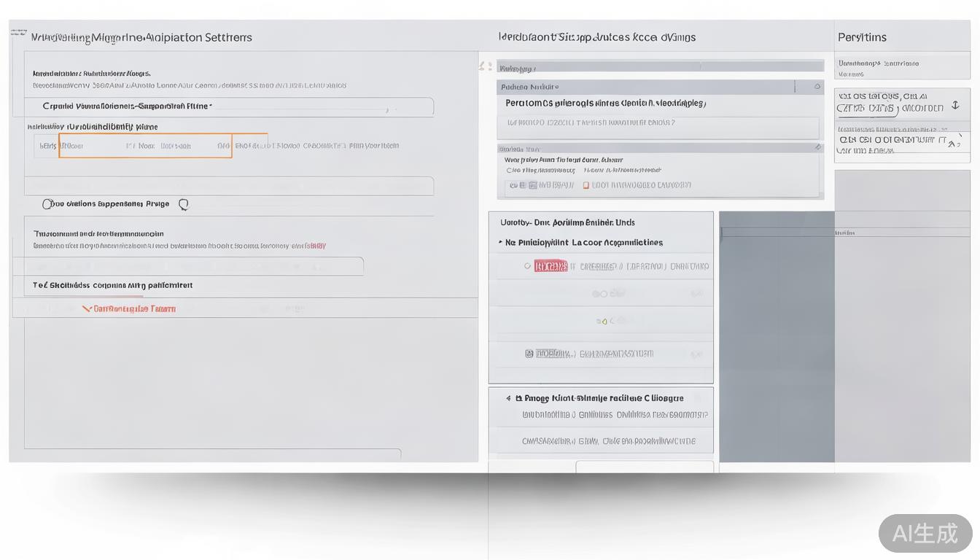The height and width of the screenshot is (560, 980).
Task: Click the up-down arrows icon in Perytims panel
Action: 955,106
